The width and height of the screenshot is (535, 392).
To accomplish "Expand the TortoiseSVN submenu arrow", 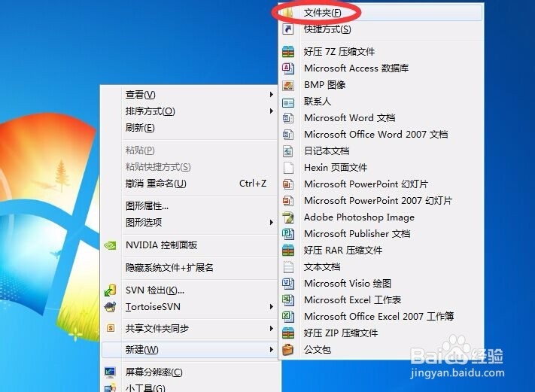I will coord(271,307).
